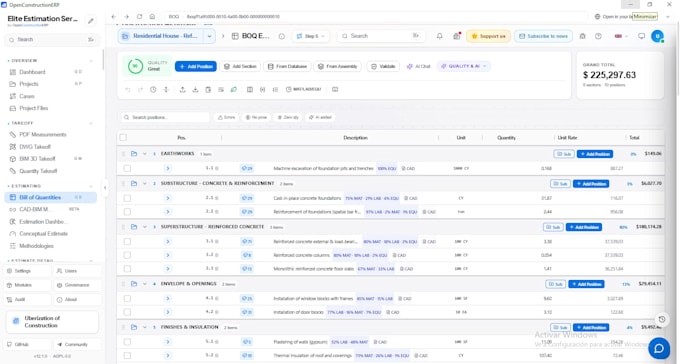Check the box for row 1.1 excavation

tap(127, 168)
